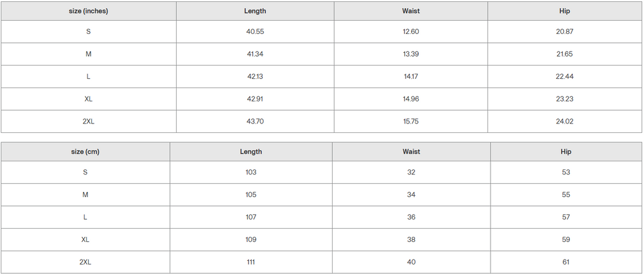Screen dimensions: 644x274
Task: Click the 109 length value
Action: pyautogui.click(x=251, y=239)
